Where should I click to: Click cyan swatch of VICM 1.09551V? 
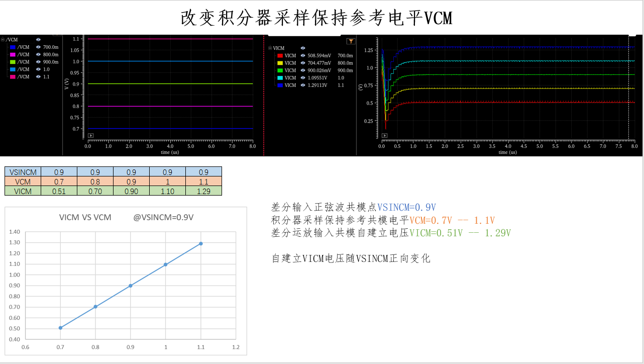(x=279, y=78)
